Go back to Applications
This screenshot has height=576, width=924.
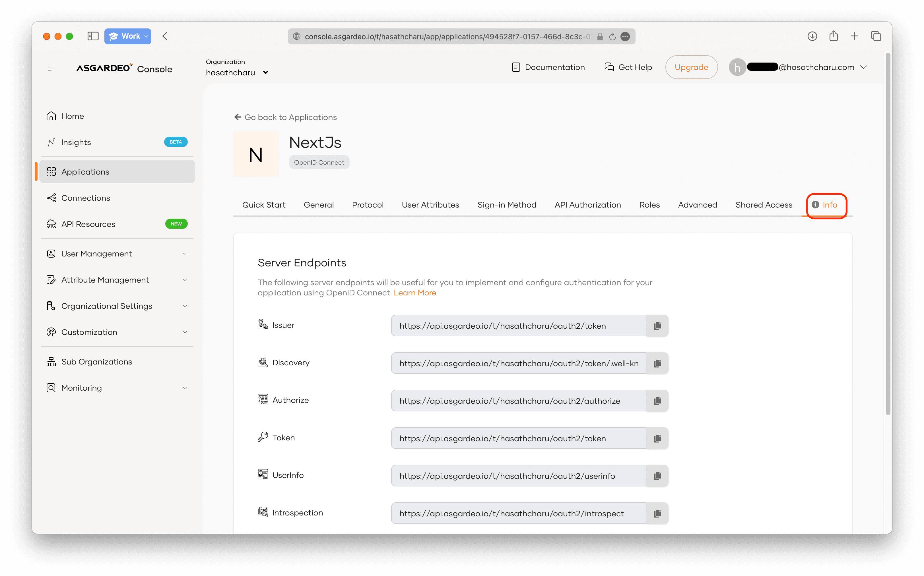coord(286,117)
